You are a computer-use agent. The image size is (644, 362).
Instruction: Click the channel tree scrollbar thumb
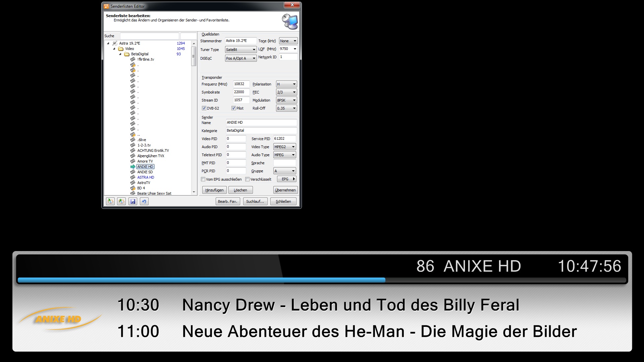194,56
